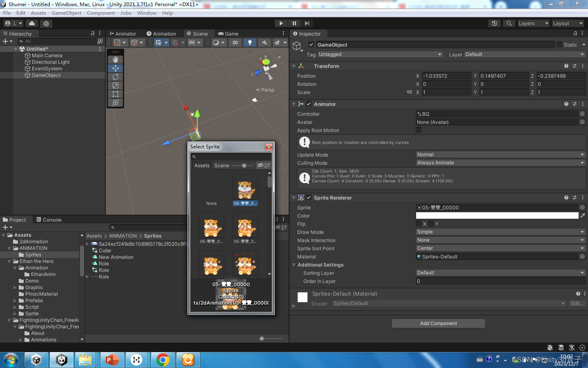Image resolution: width=588 pixels, height=368 pixels.
Task: Open the Component menu
Action: [101, 13]
